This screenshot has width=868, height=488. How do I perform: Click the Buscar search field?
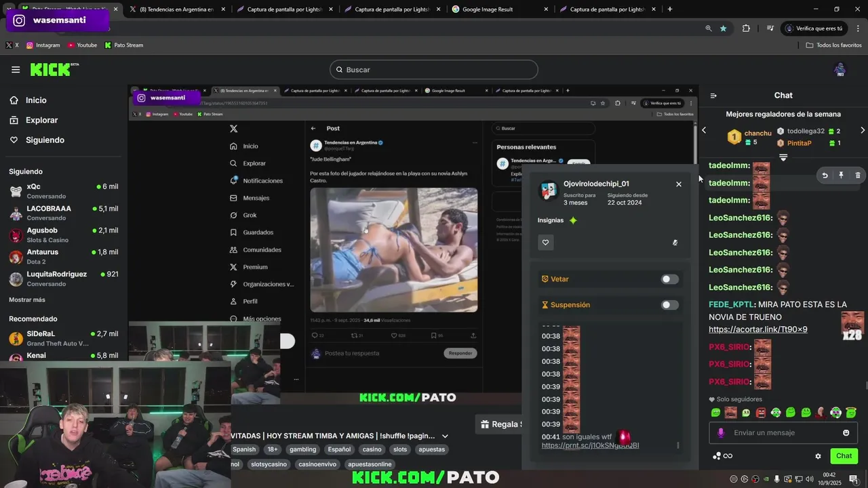[x=434, y=70]
